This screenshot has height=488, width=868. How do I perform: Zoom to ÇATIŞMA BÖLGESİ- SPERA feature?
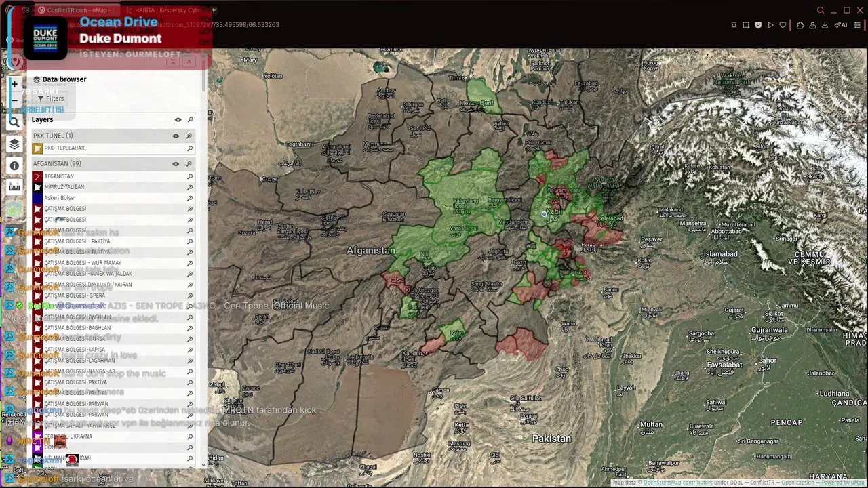pos(190,296)
